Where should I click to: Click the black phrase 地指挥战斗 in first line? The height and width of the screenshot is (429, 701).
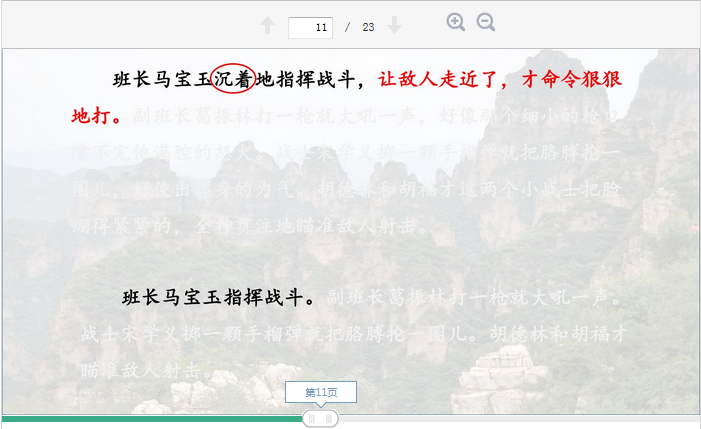coord(306,79)
